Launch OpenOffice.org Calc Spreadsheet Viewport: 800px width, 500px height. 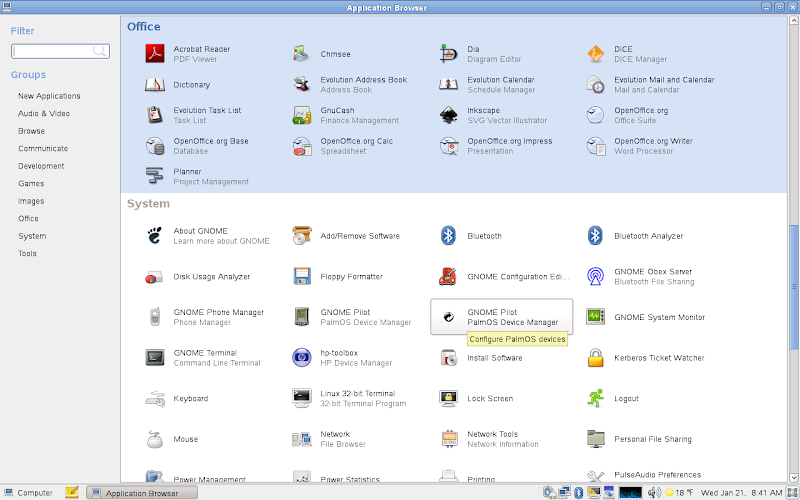343,146
